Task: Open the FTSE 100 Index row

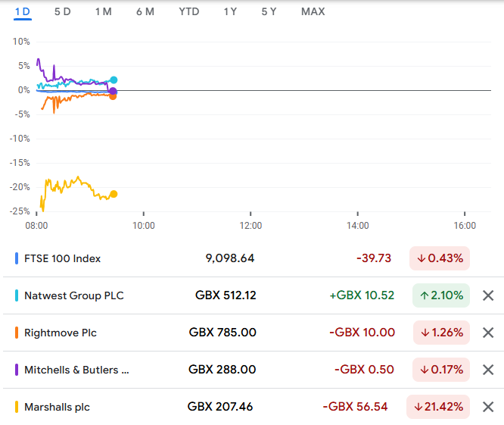Action: (x=252, y=258)
